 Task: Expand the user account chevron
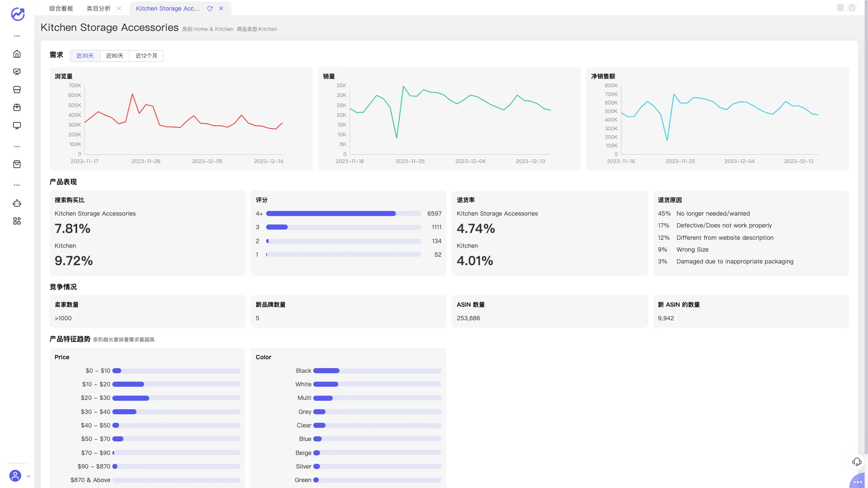point(28,476)
